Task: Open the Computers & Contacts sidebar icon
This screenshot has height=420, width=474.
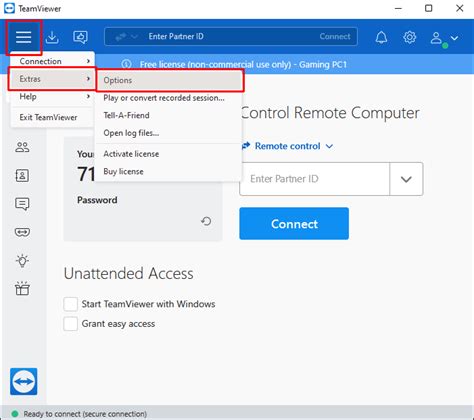Action: [x=22, y=175]
